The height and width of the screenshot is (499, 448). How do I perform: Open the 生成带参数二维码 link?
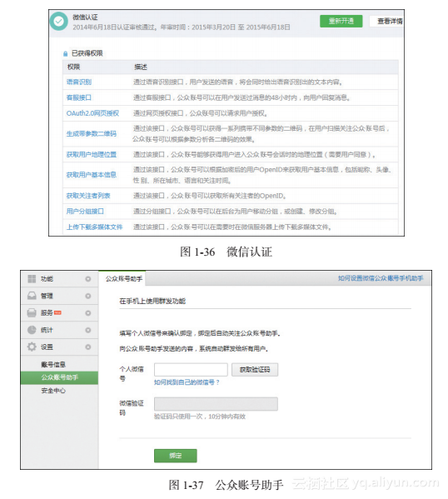point(92,133)
